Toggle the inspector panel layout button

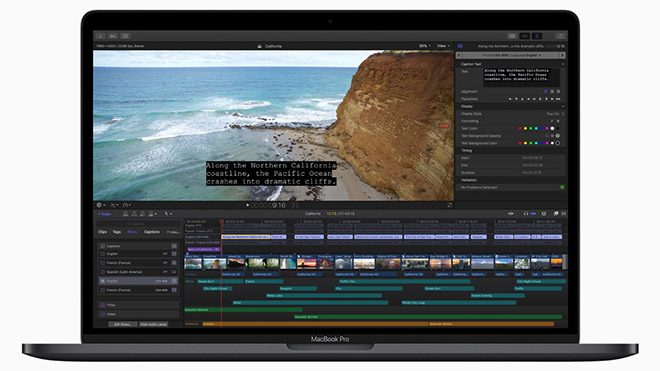537,36
